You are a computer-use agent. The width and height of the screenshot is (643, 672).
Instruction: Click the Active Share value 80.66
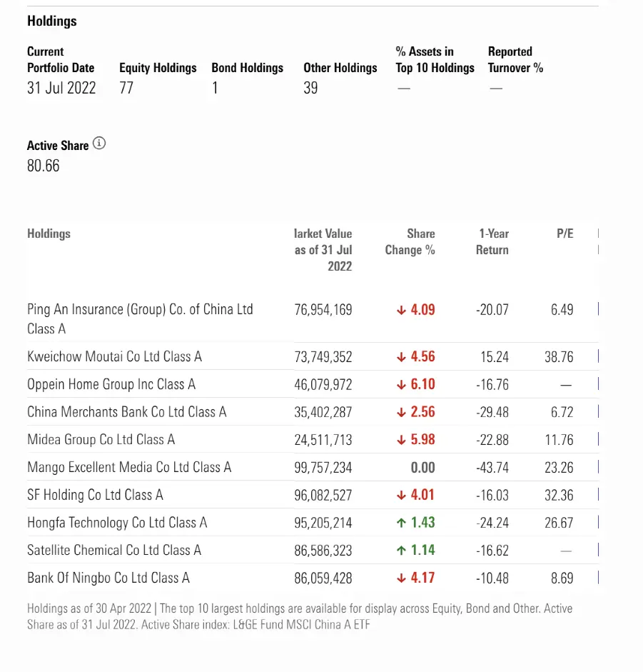pyautogui.click(x=44, y=166)
